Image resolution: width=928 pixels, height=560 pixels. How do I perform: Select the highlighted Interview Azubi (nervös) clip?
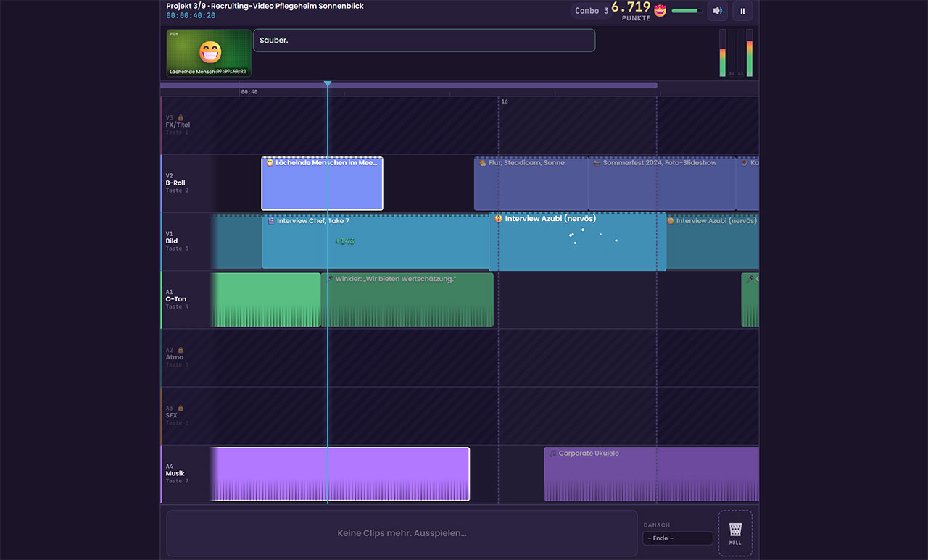tap(578, 242)
